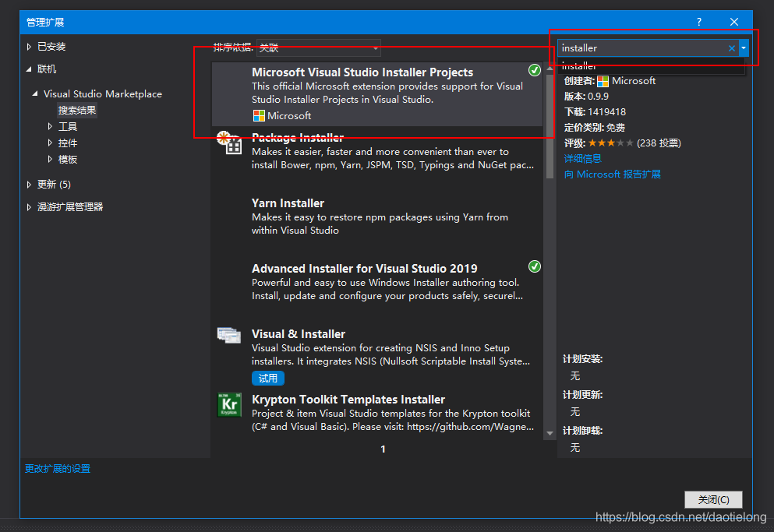Open the sort-by 关联 combo box
This screenshot has width=774, height=532.
click(x=318, y=48)
